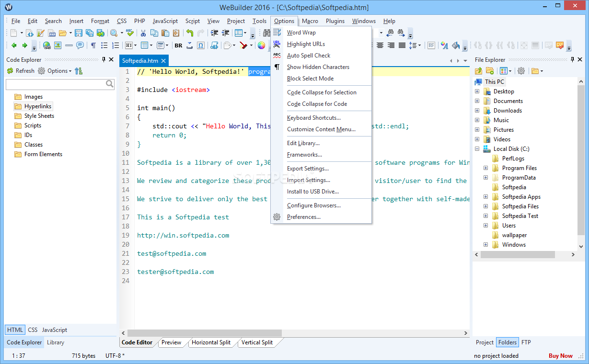The width and height of the screenshot is (589, 364).
Task: Click the File Explorer up-folder icon
Action: 479,71
